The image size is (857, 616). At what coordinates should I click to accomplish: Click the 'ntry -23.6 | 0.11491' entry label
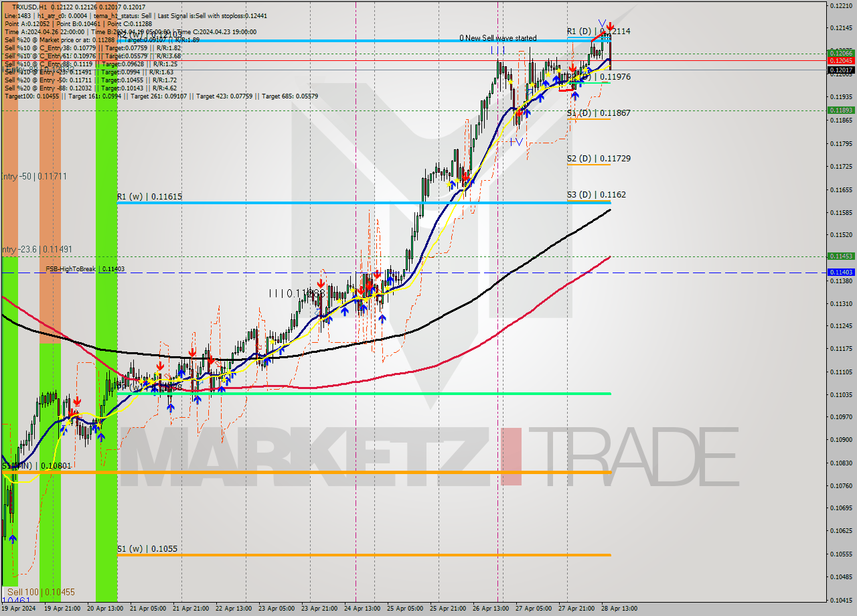coord(37,249)
